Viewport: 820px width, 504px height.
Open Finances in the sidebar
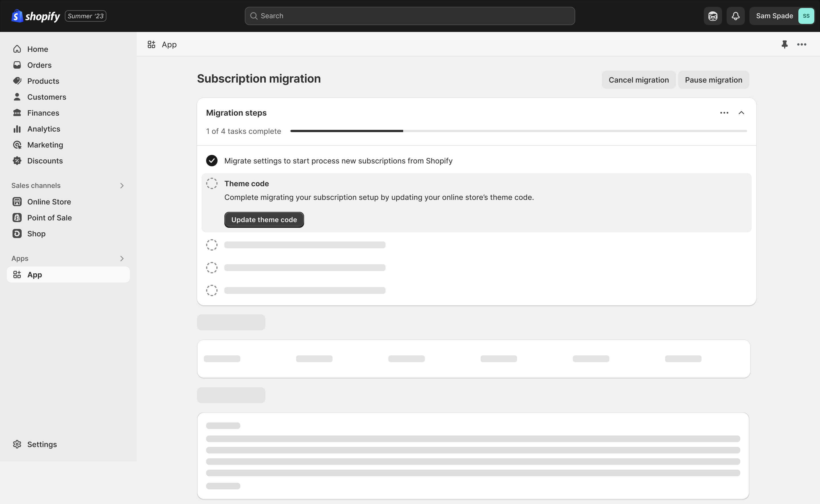pyautogui.click(x=68, y=113)
